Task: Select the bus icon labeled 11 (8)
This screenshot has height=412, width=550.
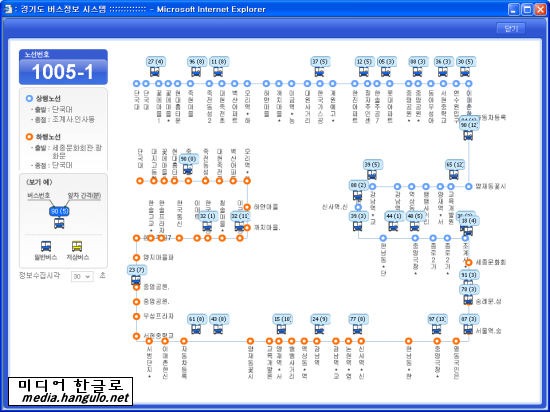Action: pos(218,72)
